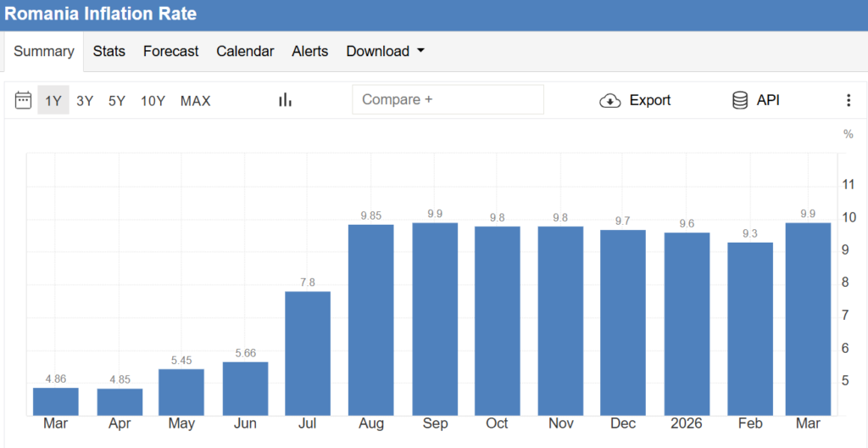Set chart range to 10Y
Screen dimensions: 868x448
[x=153, y=101]
